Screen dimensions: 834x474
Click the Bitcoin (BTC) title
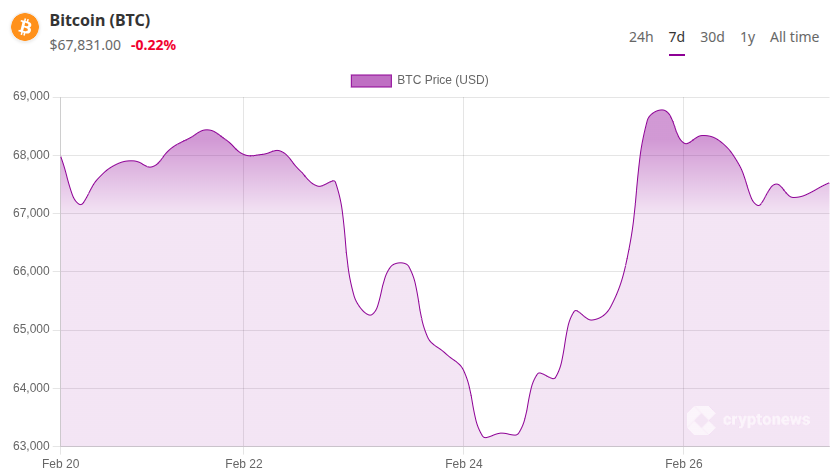pyautogui.click(x=99, y=21)
